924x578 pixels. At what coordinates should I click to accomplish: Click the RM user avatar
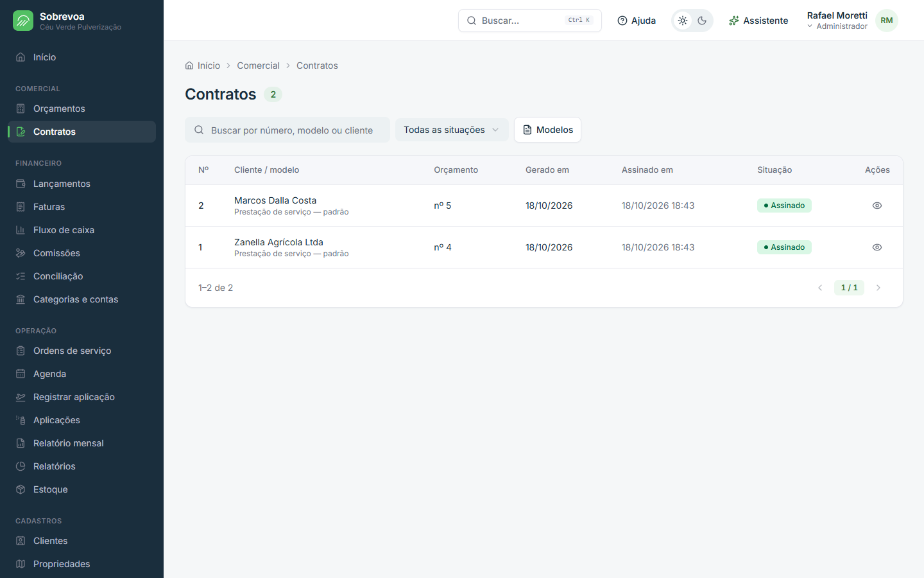(887, 21)
